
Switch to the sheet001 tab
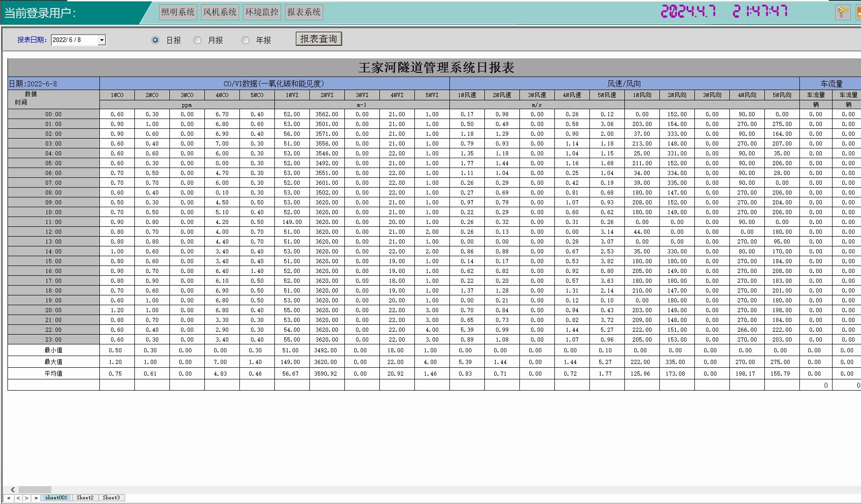click(56, 497)
